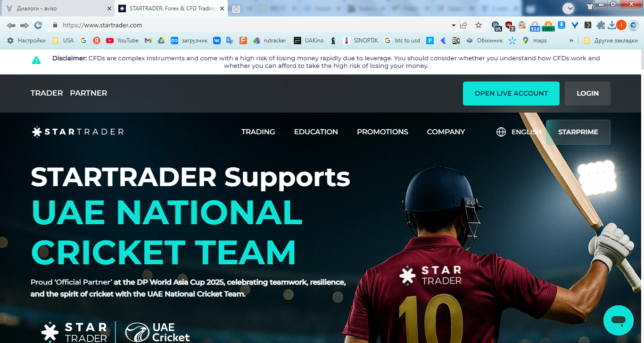The height and width of the screenshot is (343, 644).
Task: Open browser downloads tray icon
Action: pyautogui.click(x=611, y=25)
